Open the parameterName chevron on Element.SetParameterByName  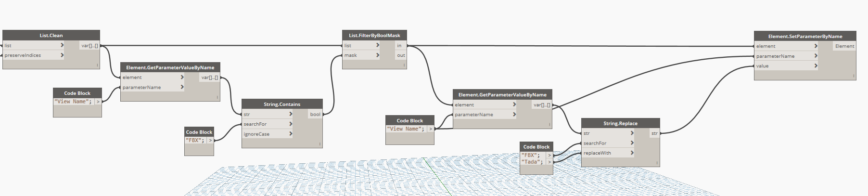(816, 56)
